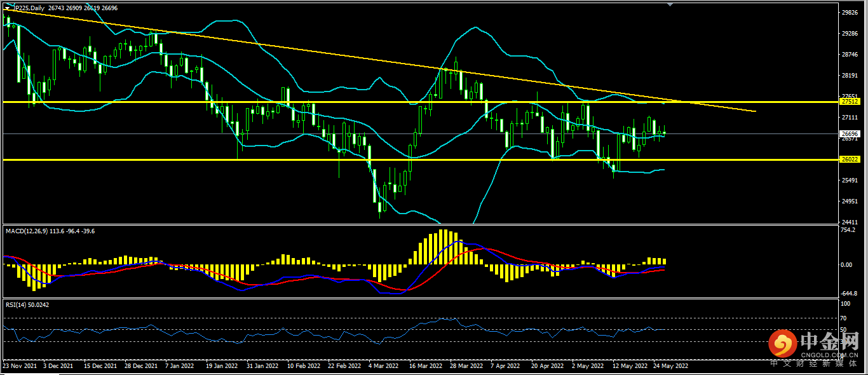Select the 10 Feb 2022 date label
868x375 pixels.
click(x=302, y=366)
